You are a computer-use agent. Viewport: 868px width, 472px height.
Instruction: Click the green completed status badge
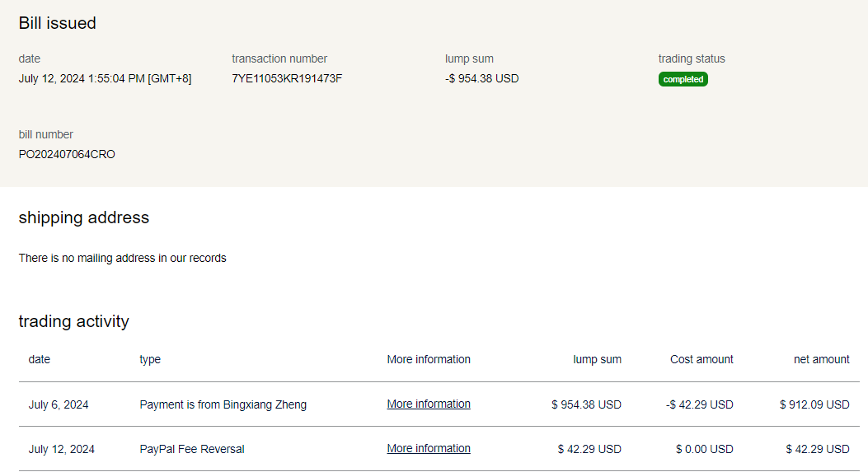[x=683, y=80]
